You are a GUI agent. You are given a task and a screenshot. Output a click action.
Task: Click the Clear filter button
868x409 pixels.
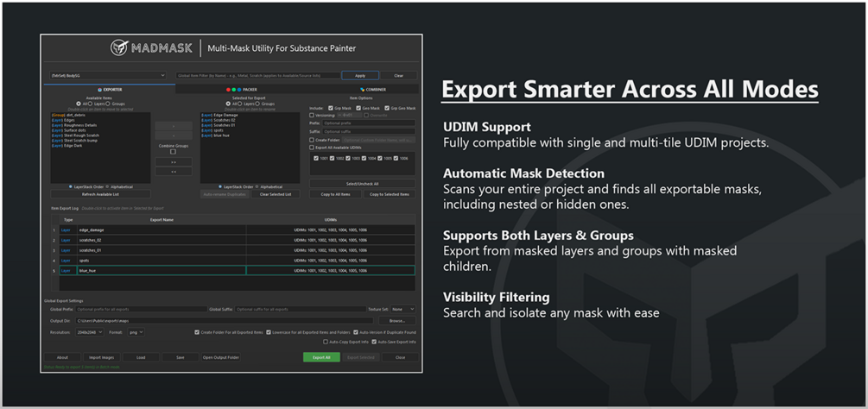[398, 75]
